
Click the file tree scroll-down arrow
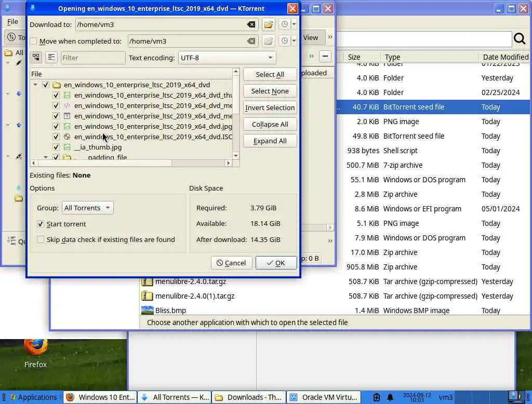click(236, 156)
